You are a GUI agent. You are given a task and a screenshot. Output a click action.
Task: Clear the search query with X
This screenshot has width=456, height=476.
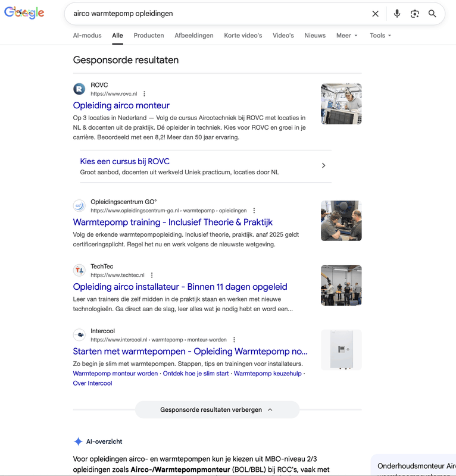pos(375,14)
